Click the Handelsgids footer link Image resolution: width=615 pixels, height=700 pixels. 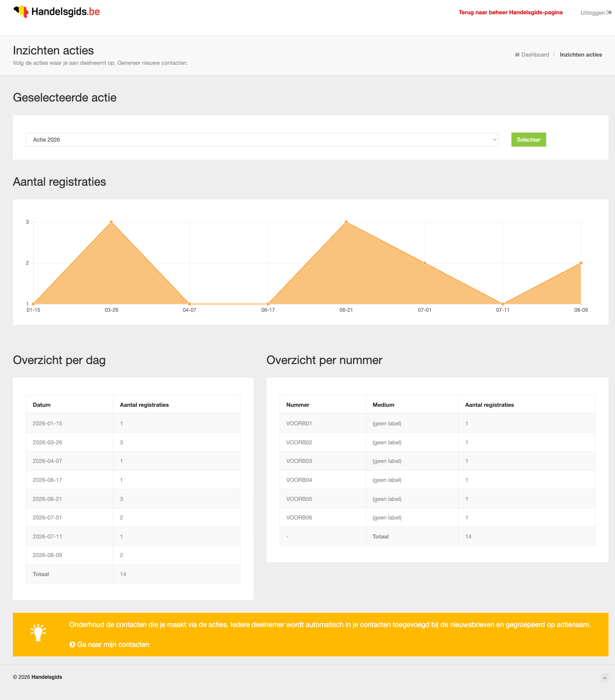[47, 677]
